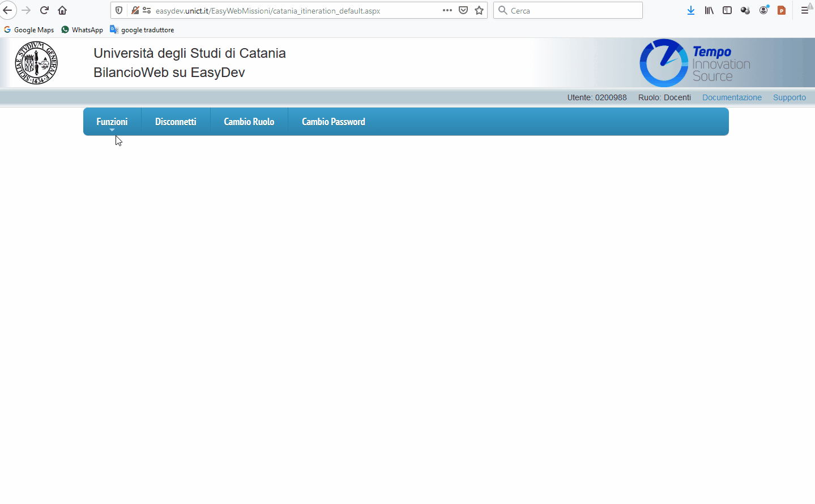Image resolution: width=815 pixels, height=504 pixels.
Task: Open the tracking protection shield icon
Action: 119,10
